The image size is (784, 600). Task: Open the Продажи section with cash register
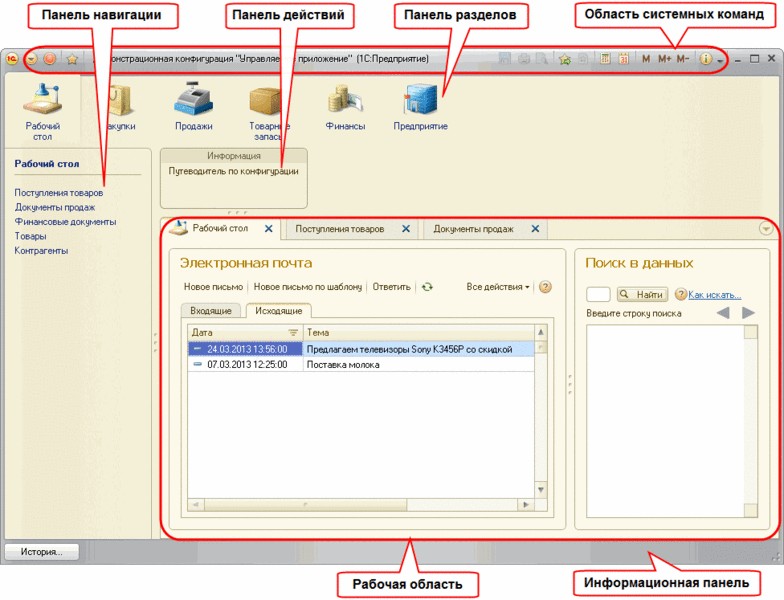[194, 107]
